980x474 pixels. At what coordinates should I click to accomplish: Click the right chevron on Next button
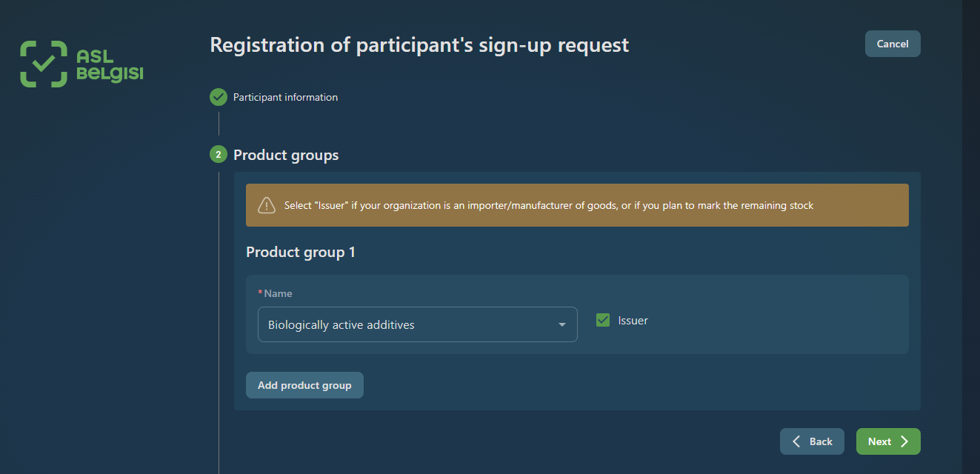pos(904,441)
